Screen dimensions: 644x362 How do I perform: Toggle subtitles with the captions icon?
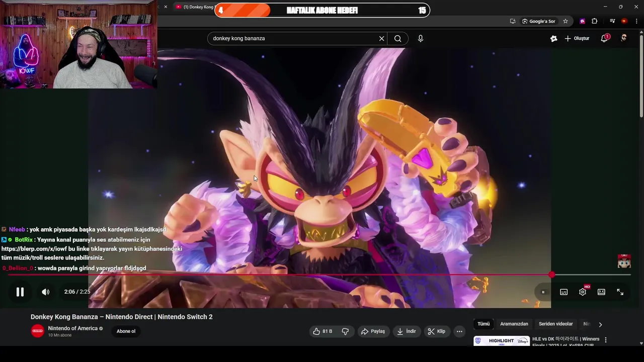(564, 292)
